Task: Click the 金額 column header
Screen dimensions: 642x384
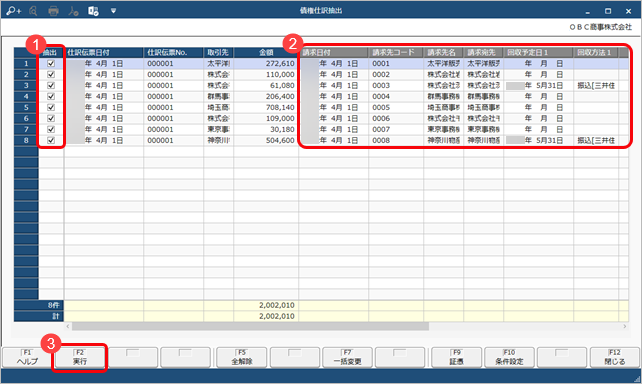Action: click(266, 52)
